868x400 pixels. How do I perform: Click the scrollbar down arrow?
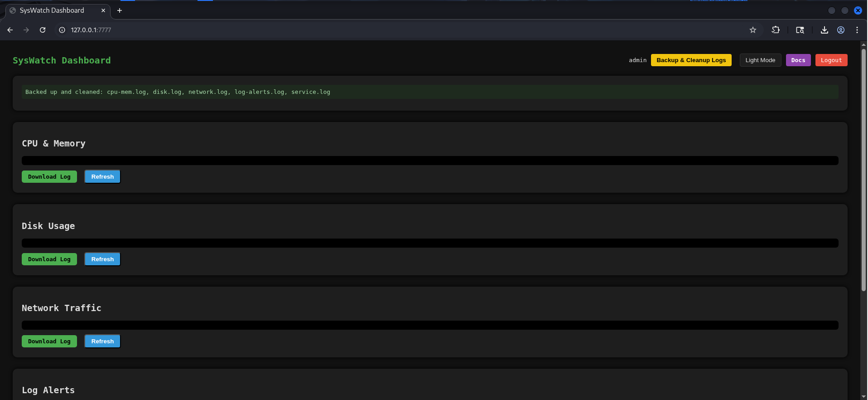pos(863,397)
